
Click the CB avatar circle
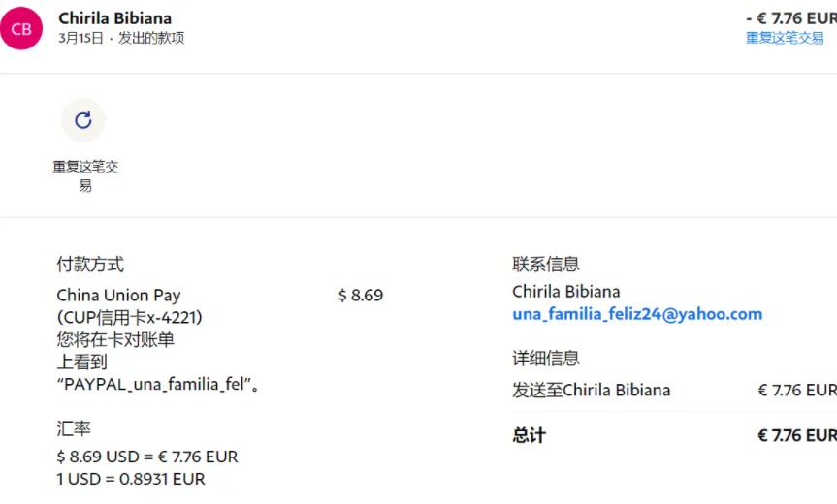click(x=21, y=28)
